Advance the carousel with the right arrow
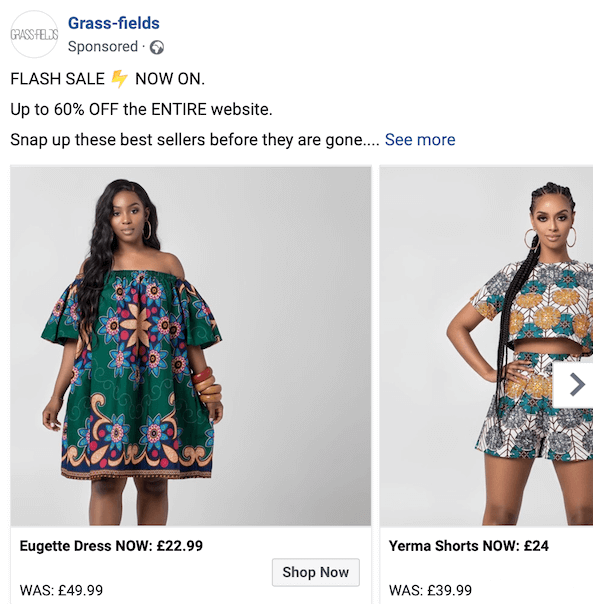 [576, 384]
